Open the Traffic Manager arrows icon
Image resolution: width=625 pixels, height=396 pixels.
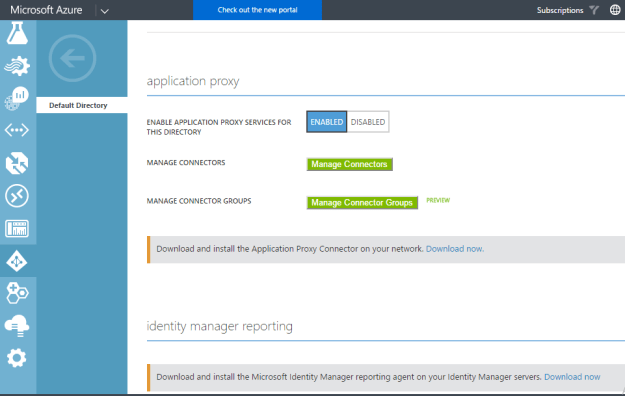pyautogui.click(x=17, y=163)
